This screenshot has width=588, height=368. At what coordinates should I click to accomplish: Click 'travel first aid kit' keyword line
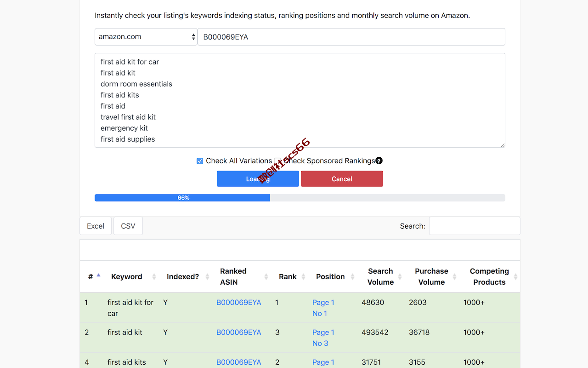128,117
